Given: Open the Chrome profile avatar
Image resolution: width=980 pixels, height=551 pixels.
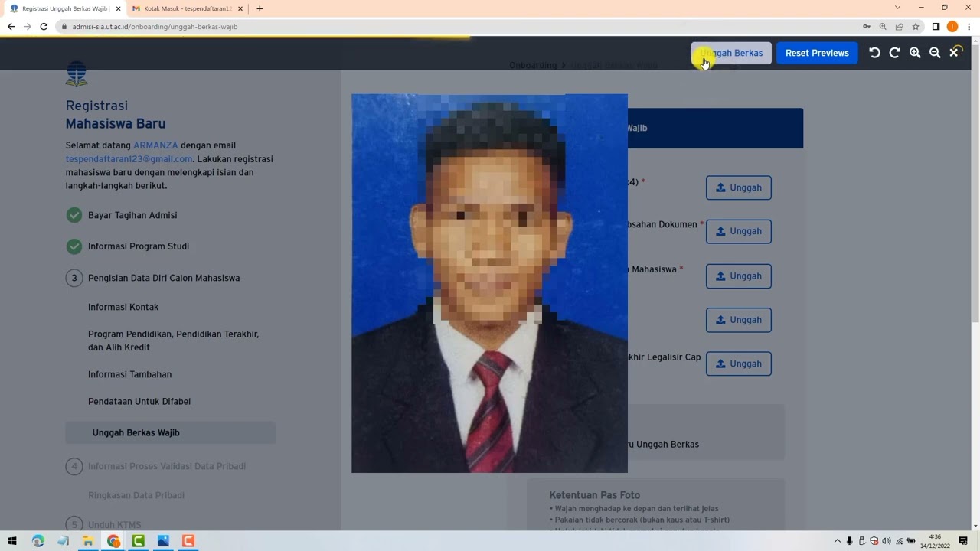Looking at the screenshot, I should click(952, 26).
